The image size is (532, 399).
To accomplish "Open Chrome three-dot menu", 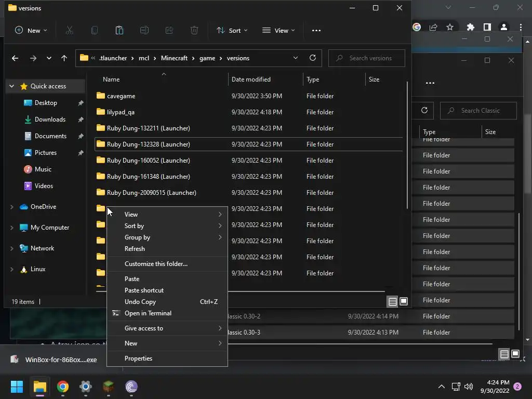I will click(521, 27).
